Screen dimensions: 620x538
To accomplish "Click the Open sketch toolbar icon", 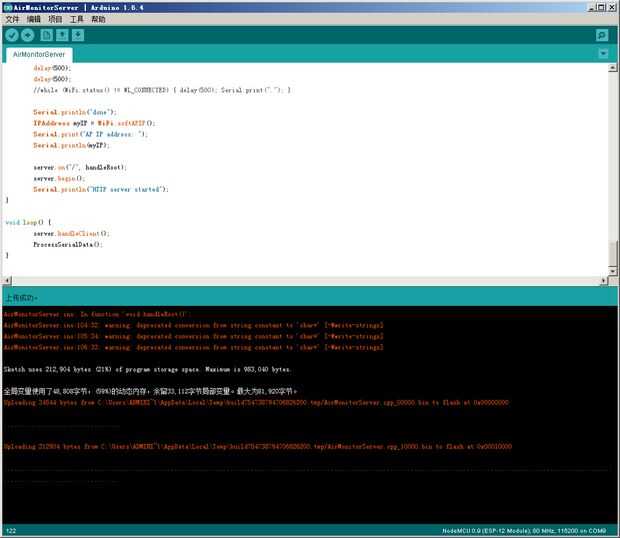I will click(x=62, y=35).
